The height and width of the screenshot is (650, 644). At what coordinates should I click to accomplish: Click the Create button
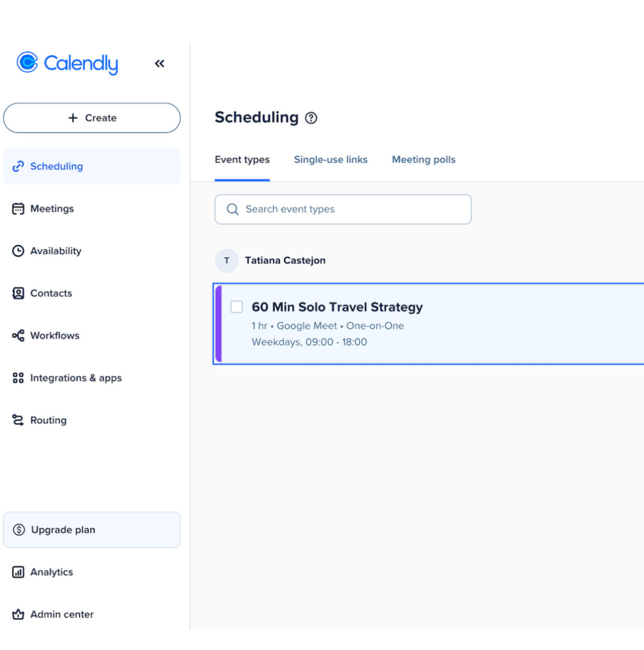tap(92, 118)
